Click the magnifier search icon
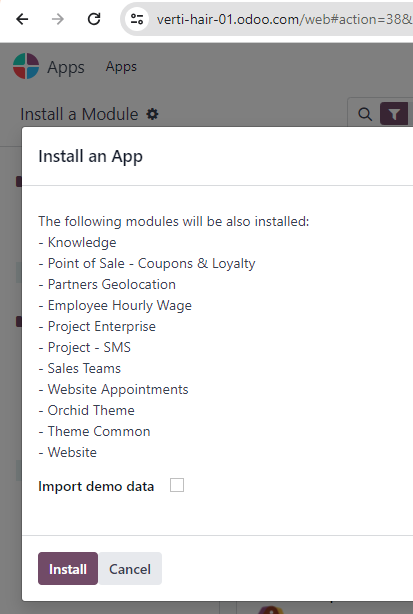 [x=365, y=114]
